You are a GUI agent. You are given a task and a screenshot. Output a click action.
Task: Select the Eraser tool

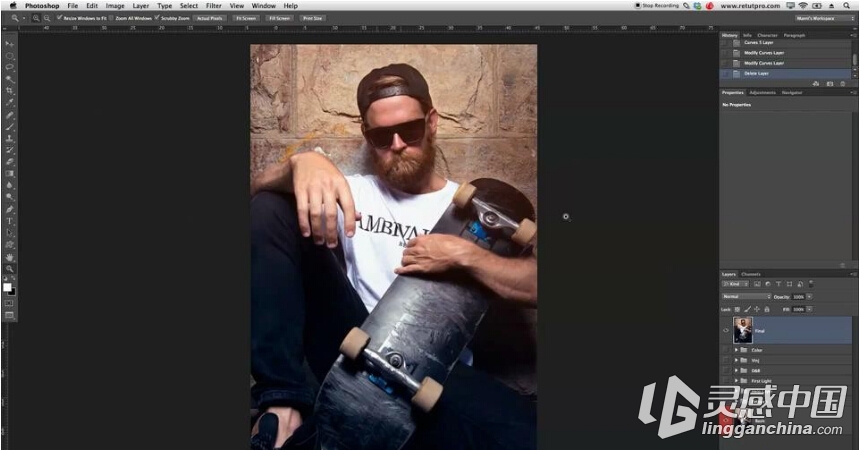(9, 162)
